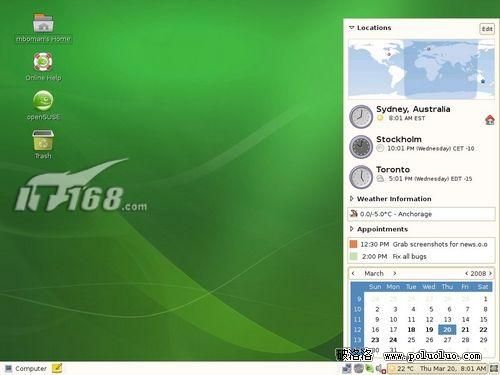This screenshot has width=500, height=375.
Task: Select March 13 in the calendar
Action: click(447, 319)
